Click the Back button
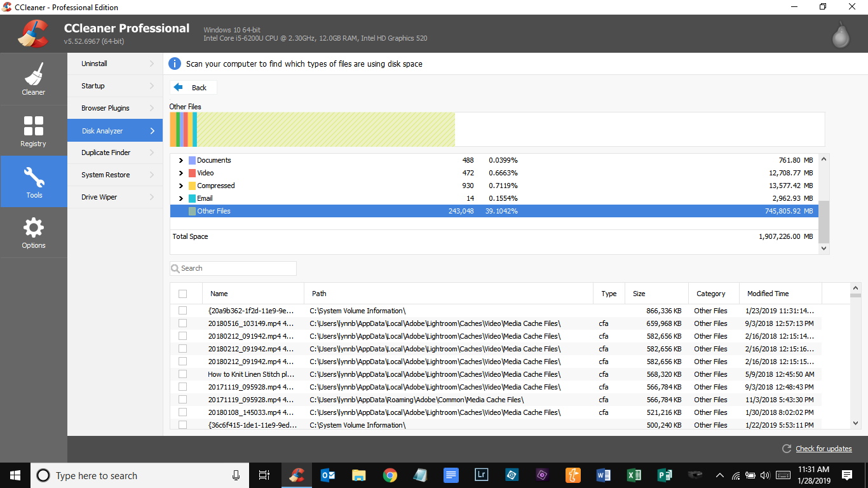 (193, 87)
